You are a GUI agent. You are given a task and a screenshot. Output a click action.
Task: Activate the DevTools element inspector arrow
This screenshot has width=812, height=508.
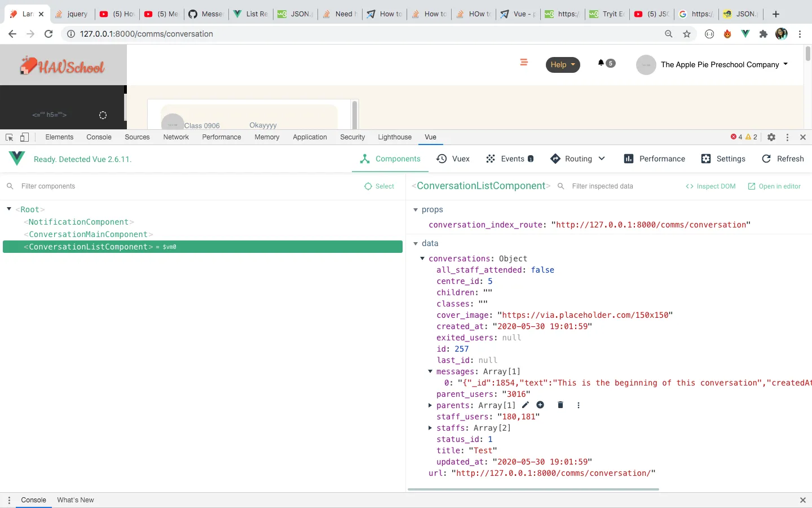[x=10, y=137]
